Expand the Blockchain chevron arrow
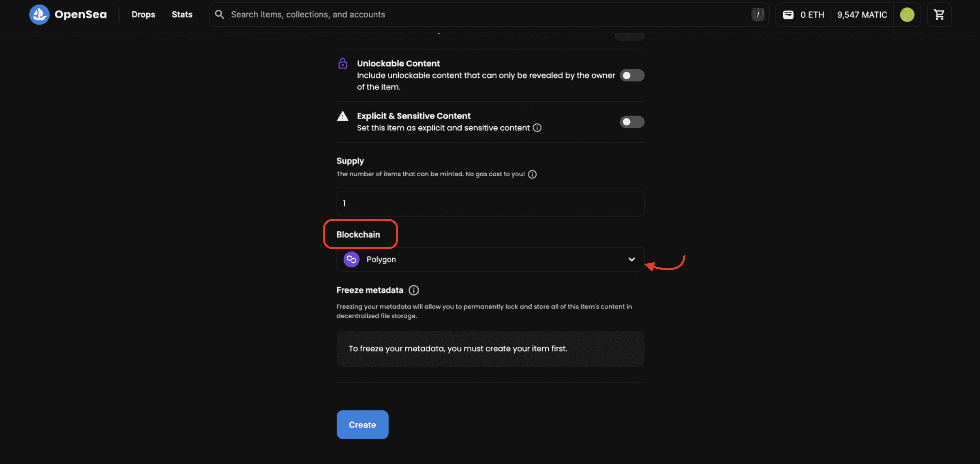980x464 pixels. click(631, 260)
